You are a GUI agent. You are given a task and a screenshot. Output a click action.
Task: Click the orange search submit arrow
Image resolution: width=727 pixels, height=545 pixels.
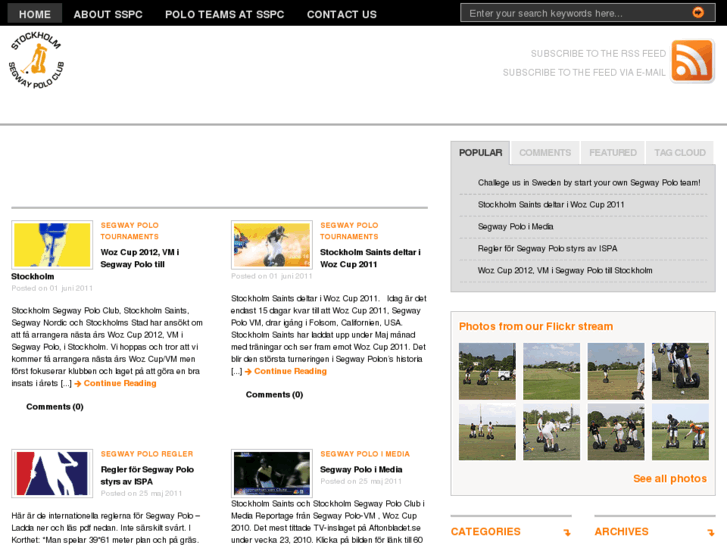(x=697, y=13)
